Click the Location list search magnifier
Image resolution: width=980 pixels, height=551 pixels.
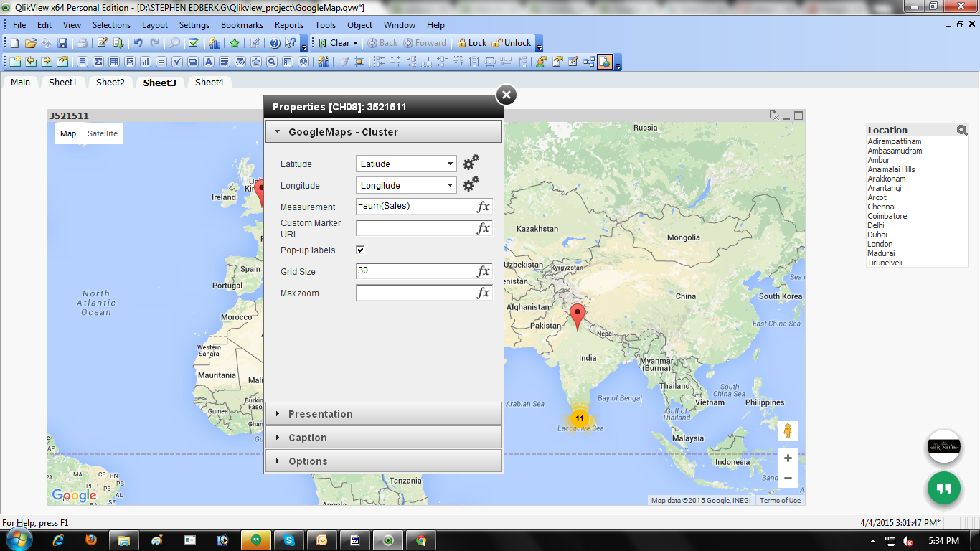tap(962, 130)
